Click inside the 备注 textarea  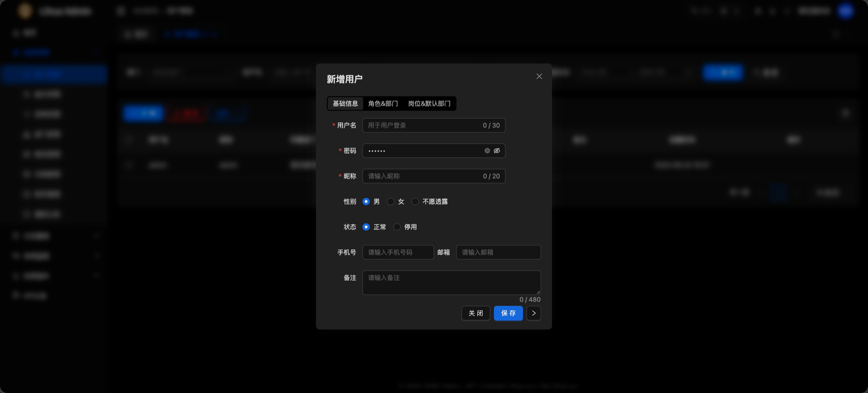tap(452, 282)
